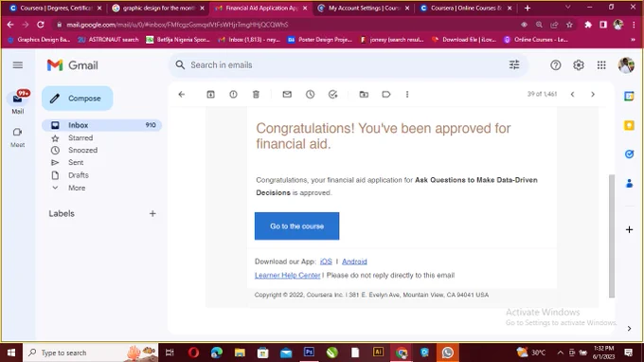The width and height of the screenshot is (644, 362).
Task: Open Google Calendar side panel
Action: click(x=629, y=96)
